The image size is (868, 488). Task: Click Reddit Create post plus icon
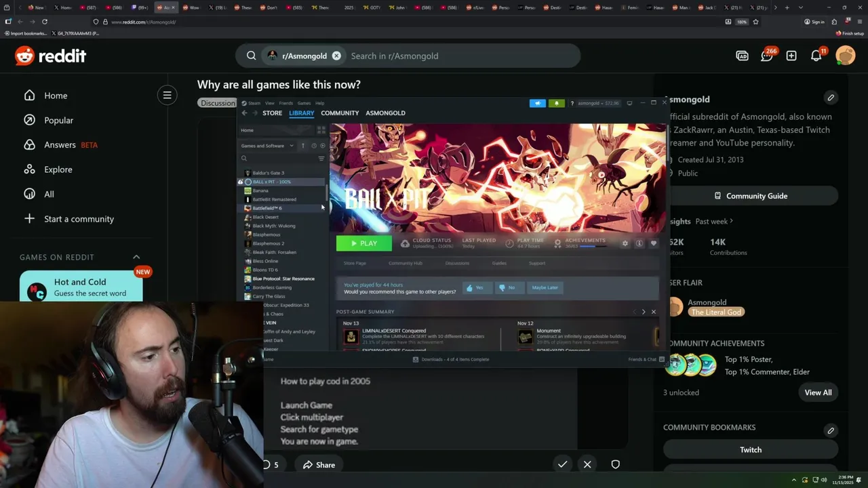coord(791,56)
